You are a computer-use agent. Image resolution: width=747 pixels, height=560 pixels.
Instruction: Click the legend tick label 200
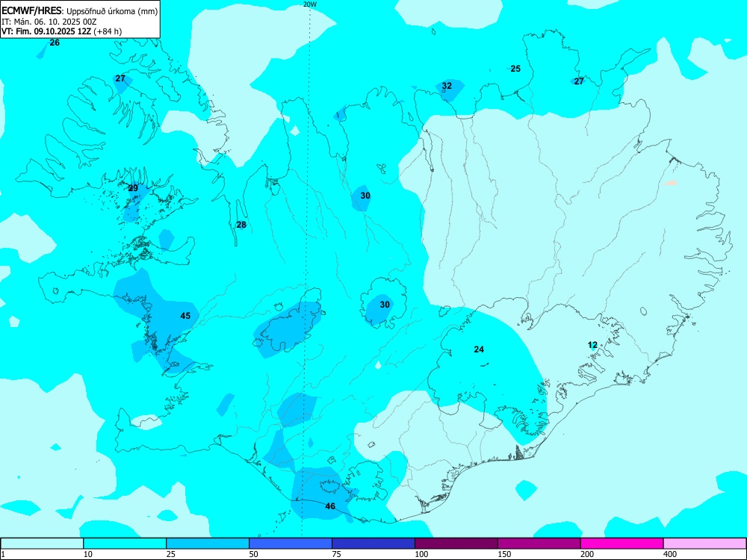[587, 554]
